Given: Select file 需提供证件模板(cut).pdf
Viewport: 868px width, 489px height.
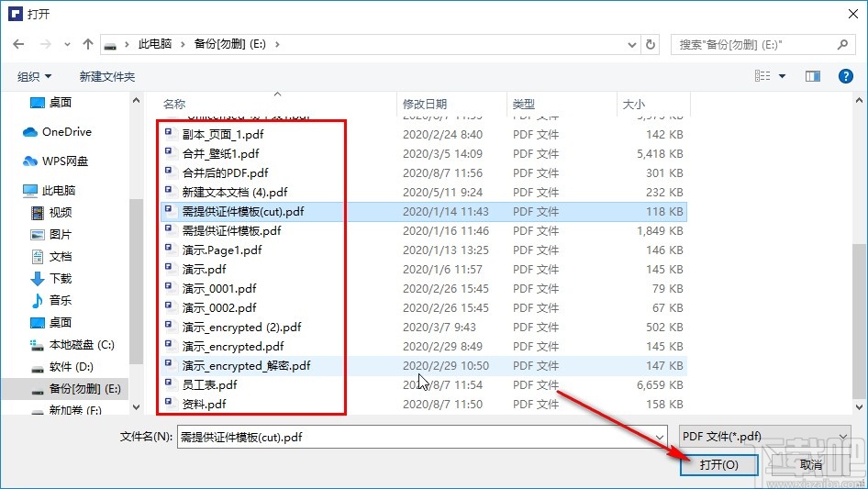Looking at the screenshot, I should pyautogui.click(x=243, y=212).
